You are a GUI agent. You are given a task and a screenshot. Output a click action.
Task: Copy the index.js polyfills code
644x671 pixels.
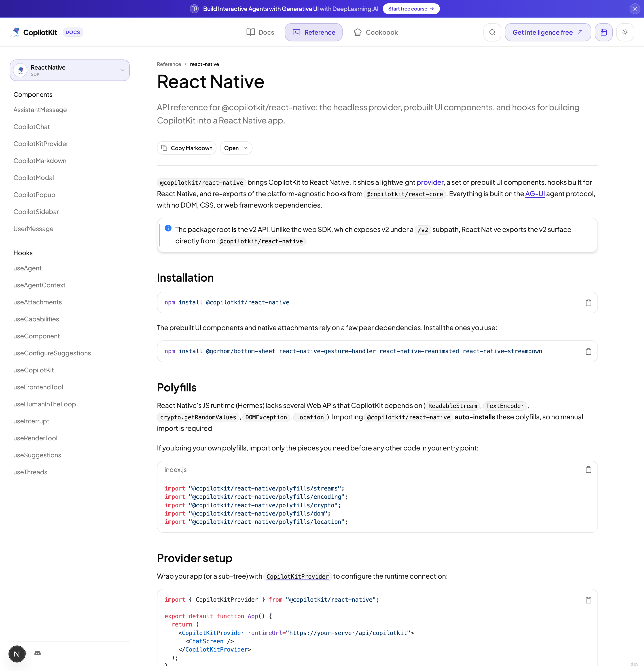588,470
